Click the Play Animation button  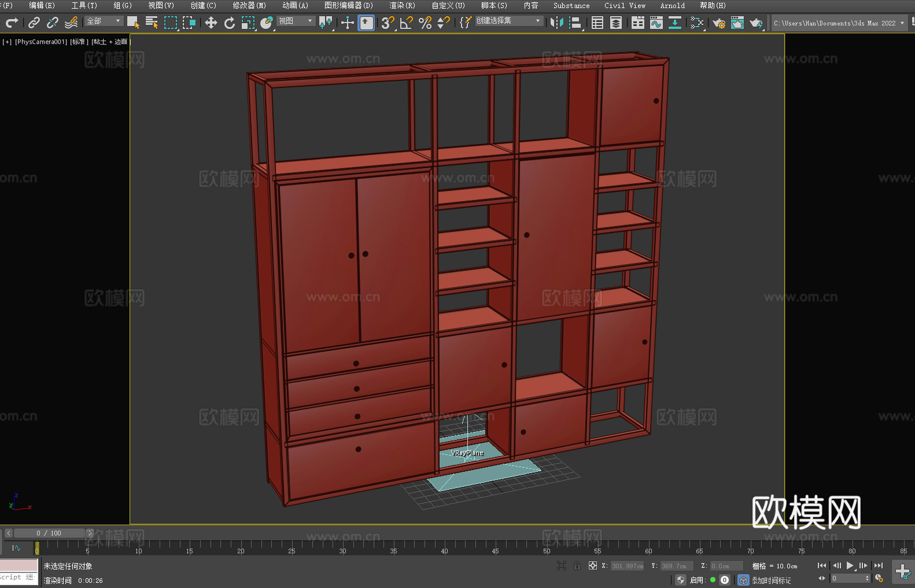(x=850, y=565)
